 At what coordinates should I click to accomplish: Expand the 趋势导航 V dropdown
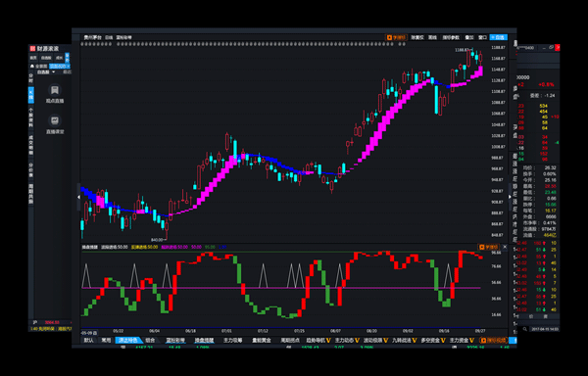pos(318,341)
